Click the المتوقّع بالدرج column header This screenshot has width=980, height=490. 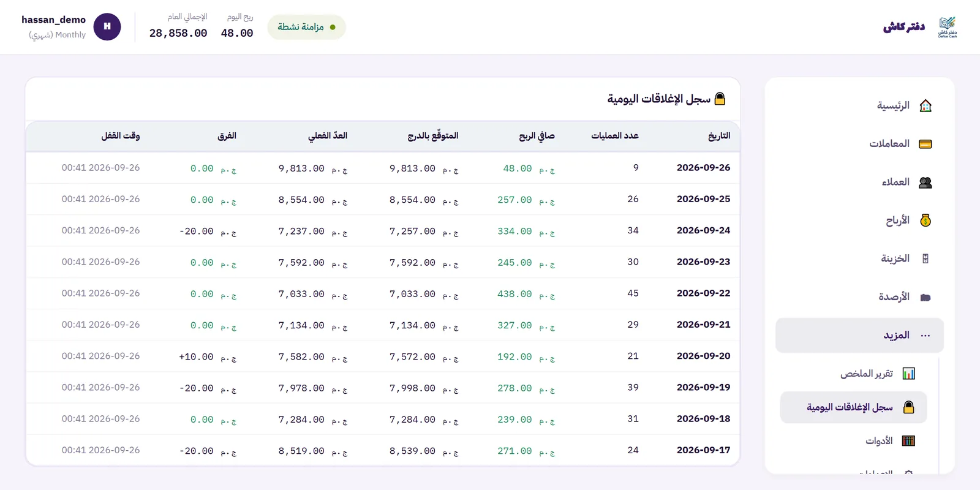point(433,136)
